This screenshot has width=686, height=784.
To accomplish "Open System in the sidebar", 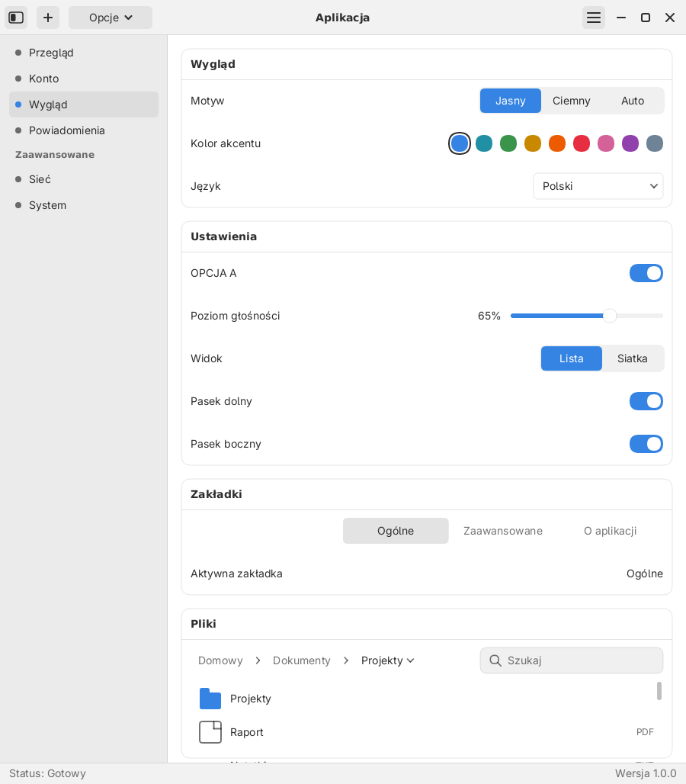I will click(84, 205).
